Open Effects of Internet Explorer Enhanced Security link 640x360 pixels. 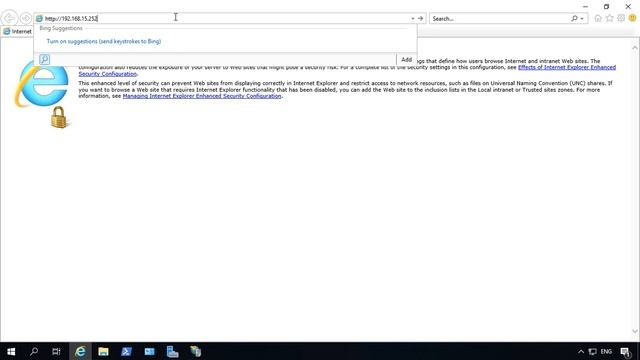click(x=567, y=67)
